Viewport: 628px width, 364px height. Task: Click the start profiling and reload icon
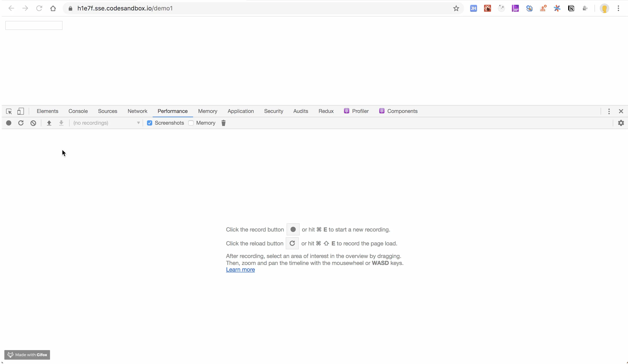tap(21, 123)
